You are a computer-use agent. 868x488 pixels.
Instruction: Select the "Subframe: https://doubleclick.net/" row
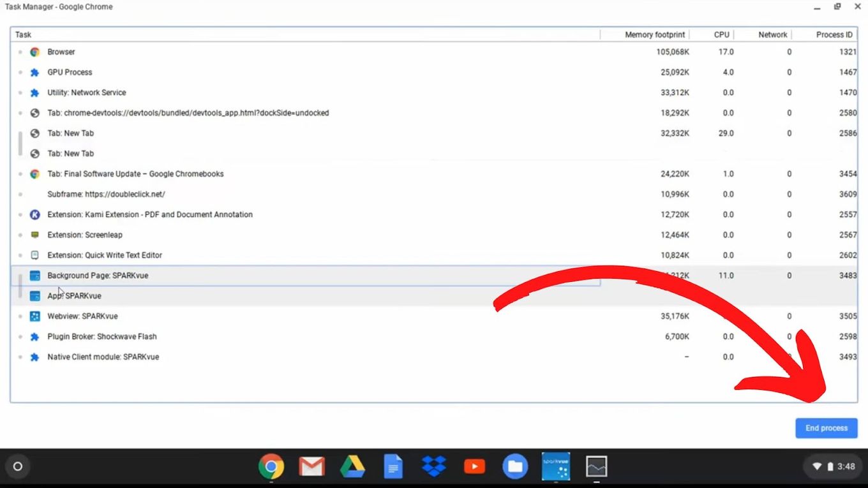(x=434, y=194)
